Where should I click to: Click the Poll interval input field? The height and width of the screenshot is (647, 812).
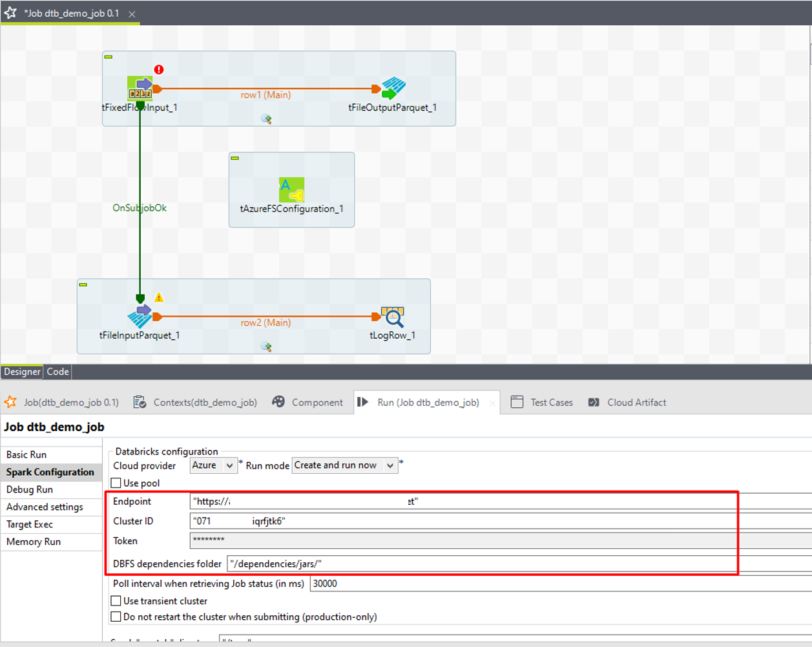(x=556, y=584)
